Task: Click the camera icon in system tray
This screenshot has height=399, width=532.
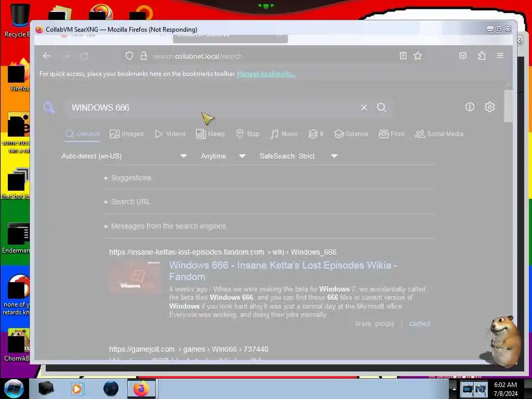Action: (x=480, y=389)
